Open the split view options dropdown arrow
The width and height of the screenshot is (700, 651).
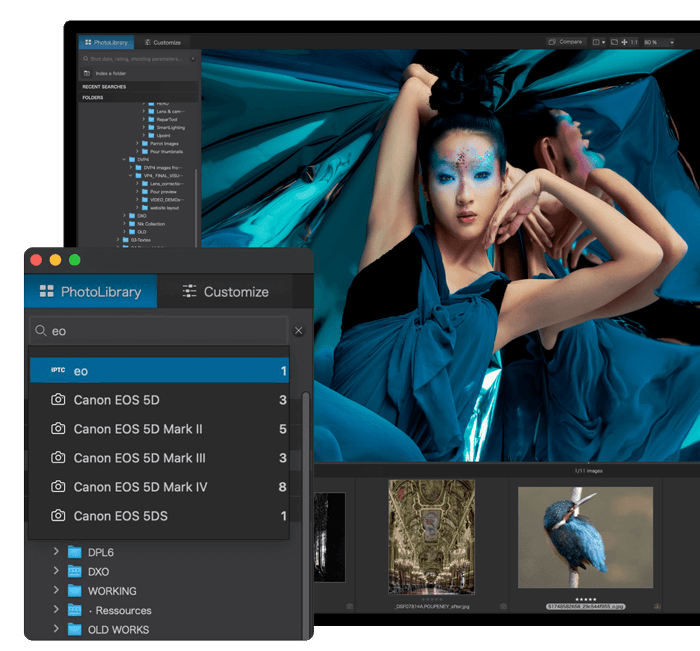pyautogui.click(x=603, y=42)
